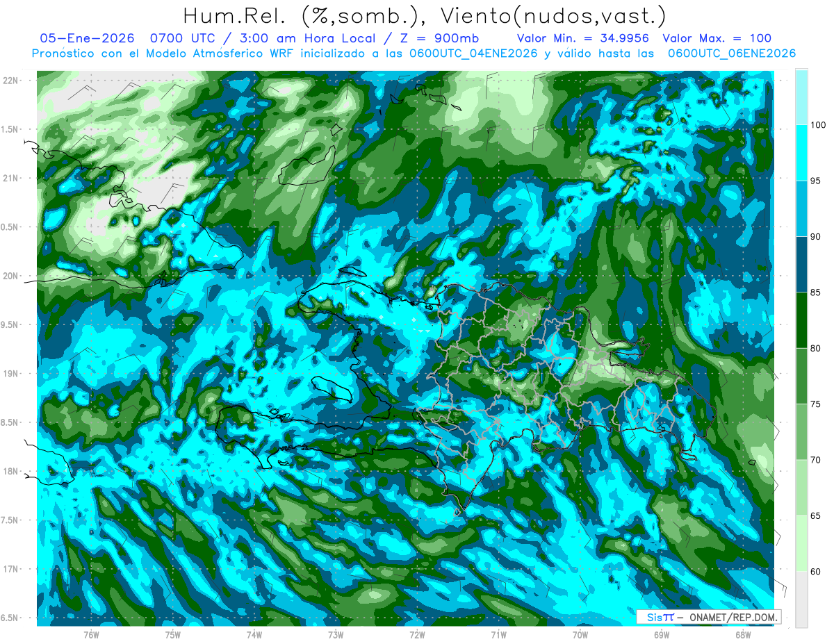This screenshot has height=644, width=834.
Task: Click the '1.5N' latitude label
Action: pyautogui.click(x=10, y=129)
